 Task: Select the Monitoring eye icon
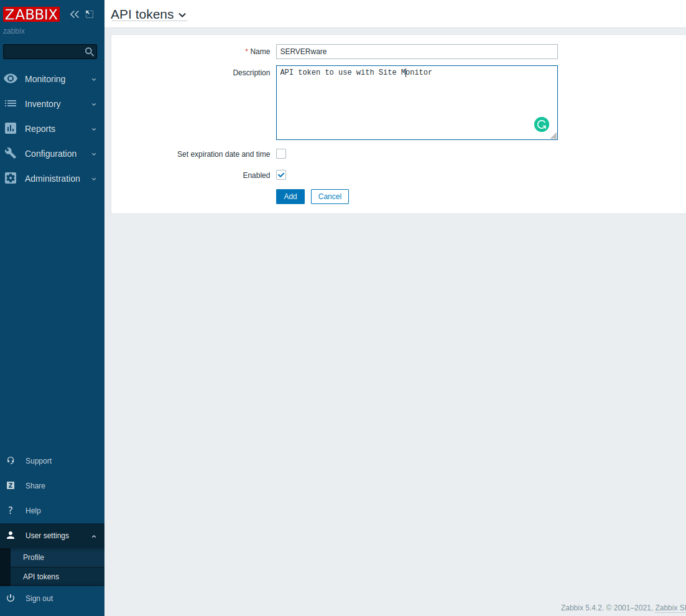(10, 79)
